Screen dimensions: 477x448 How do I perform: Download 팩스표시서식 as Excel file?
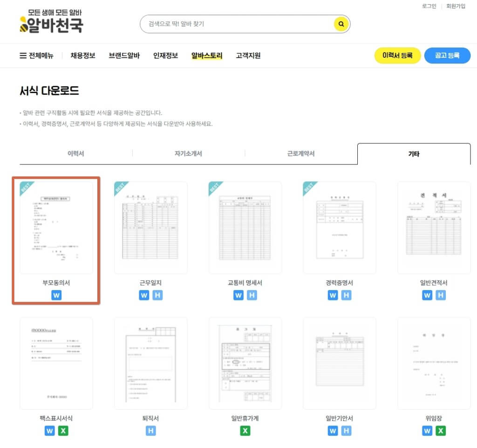click(63, 431)
